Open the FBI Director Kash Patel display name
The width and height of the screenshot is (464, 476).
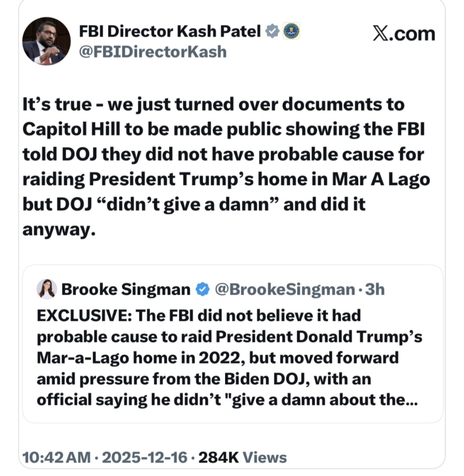170,31
